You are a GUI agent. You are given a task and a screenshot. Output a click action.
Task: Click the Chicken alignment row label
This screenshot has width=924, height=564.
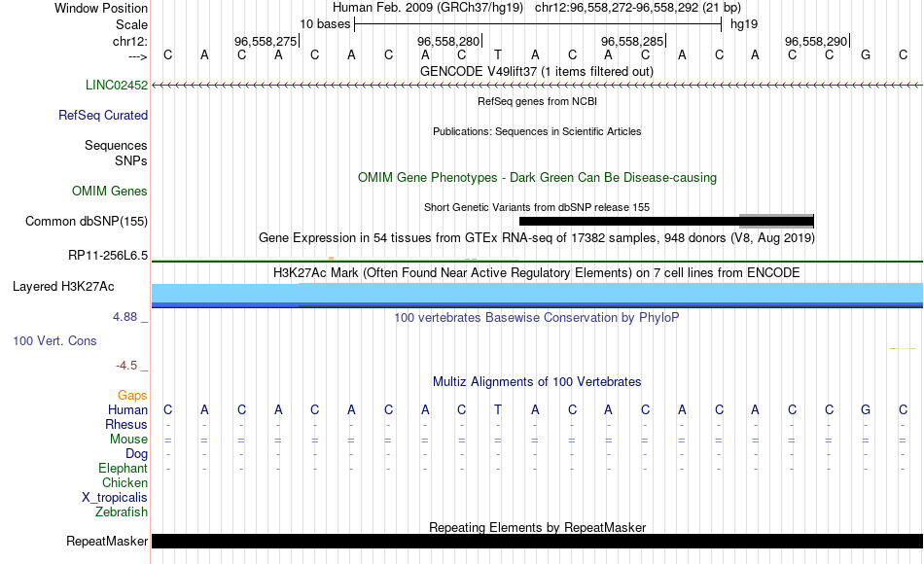[x=124, y=482]
